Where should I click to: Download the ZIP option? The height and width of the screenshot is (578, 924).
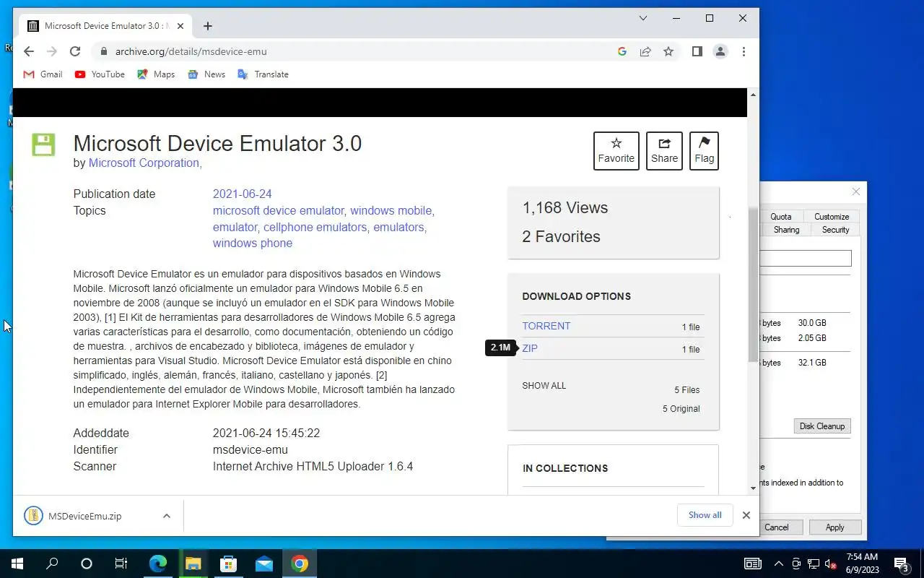[530, 348]
